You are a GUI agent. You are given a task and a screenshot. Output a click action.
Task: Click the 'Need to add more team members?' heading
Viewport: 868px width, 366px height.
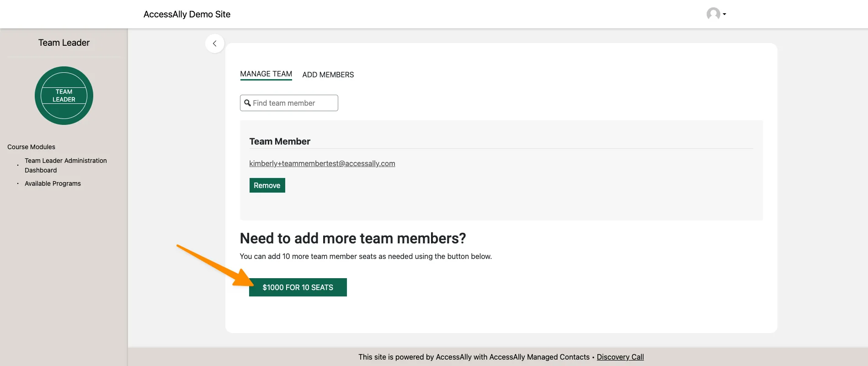(x=352, y=238)
